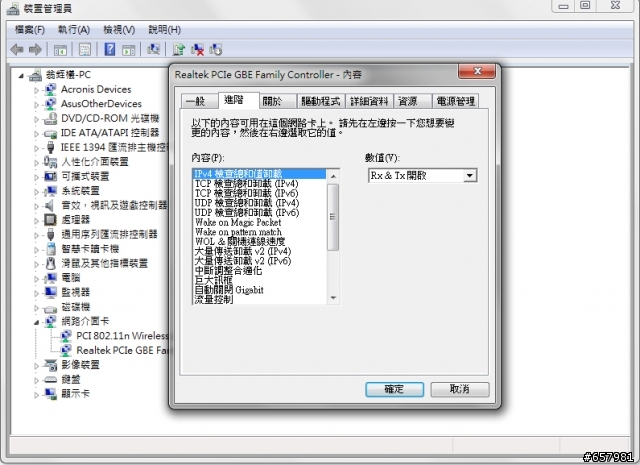
Task: Expand the 電腦 tree node
Action: click(x=36, y=278)
